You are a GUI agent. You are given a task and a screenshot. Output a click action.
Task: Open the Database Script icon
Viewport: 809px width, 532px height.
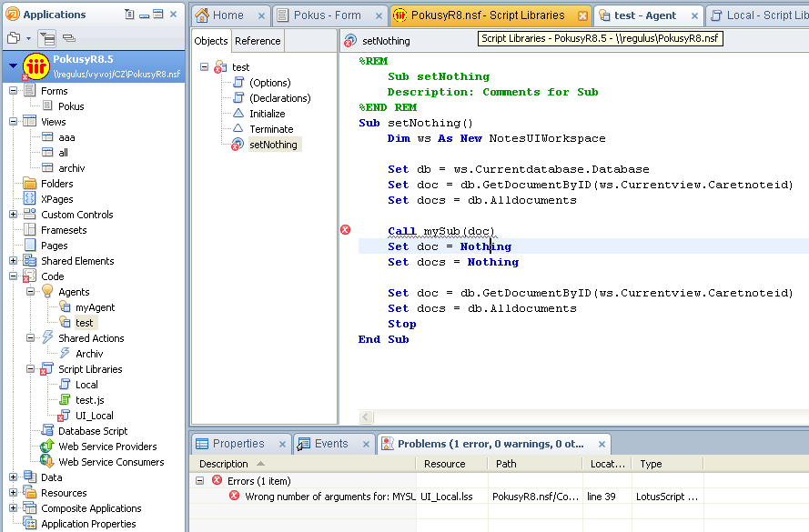click(47, 431)
